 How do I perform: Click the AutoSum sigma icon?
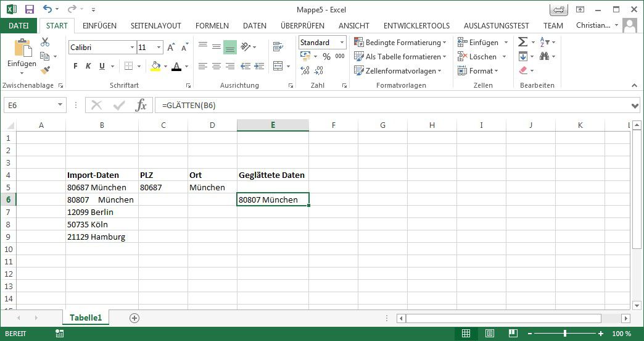coord(522,42)
